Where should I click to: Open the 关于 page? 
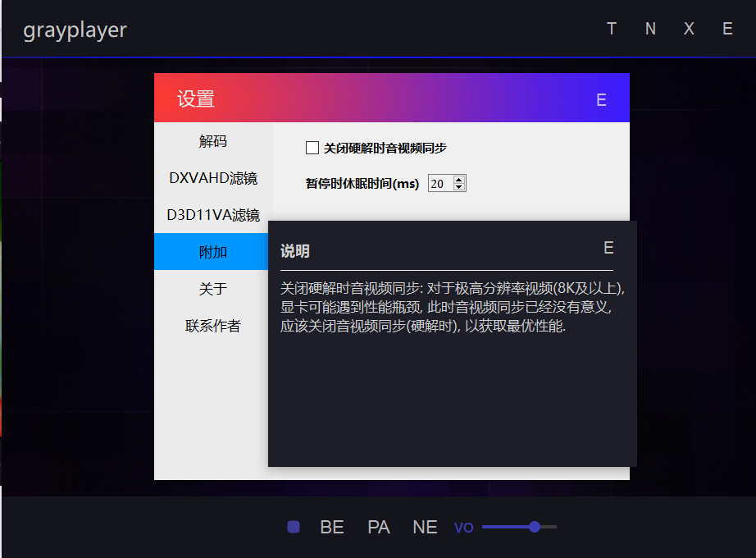coord(212,289)
